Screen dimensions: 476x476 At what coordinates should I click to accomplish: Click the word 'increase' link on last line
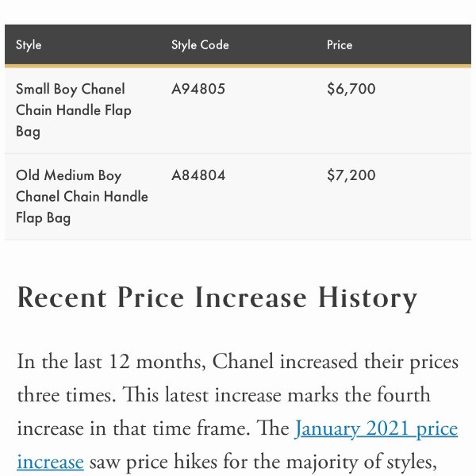(51, 463)
